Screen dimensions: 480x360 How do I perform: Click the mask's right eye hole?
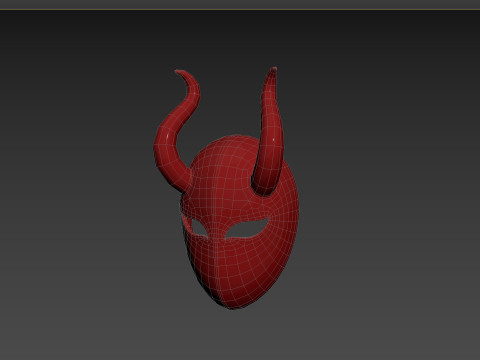pyautogui.click(x=247, y=229)
